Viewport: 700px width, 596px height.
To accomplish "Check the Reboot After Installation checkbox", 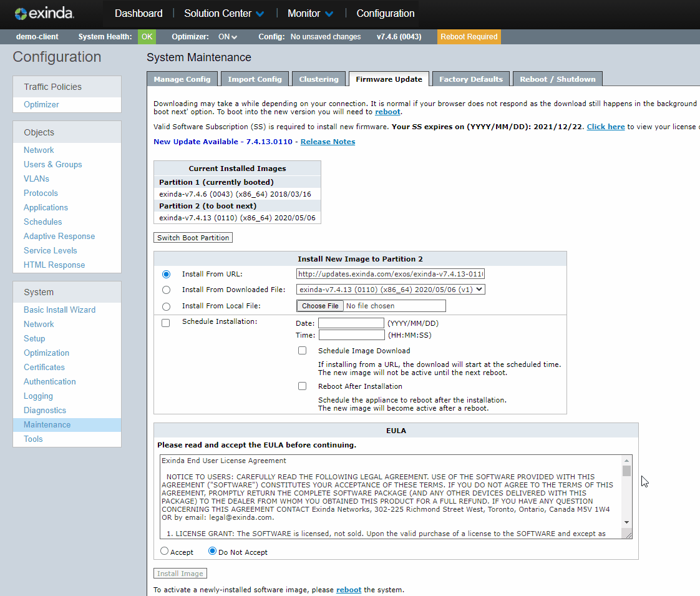I will [302, 386].
